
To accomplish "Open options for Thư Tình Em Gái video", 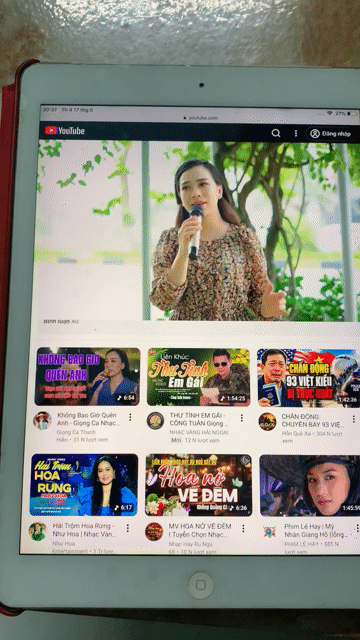I will 242,418.
